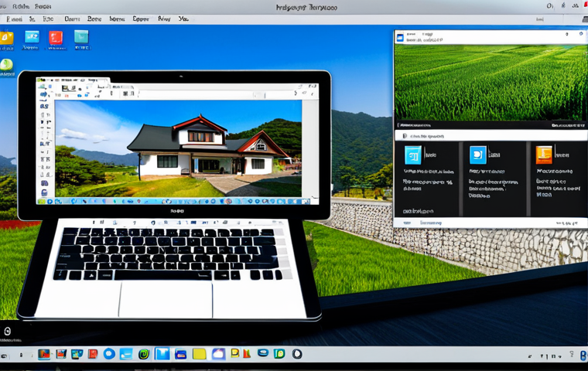Image resolution: width=588 pixels, height=371 pixels.
Task: Click the green spiral icon in the taskbar
Action: click(x=144, y=354)
